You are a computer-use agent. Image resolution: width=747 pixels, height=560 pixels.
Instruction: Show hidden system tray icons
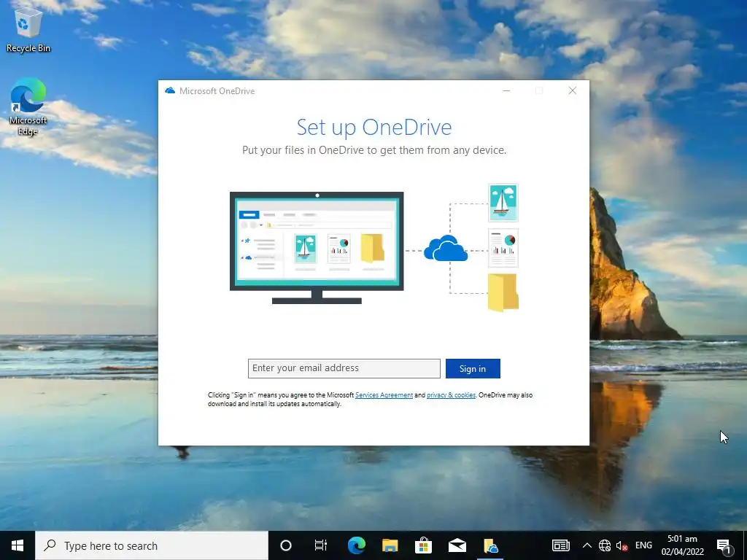coord(587,545)
